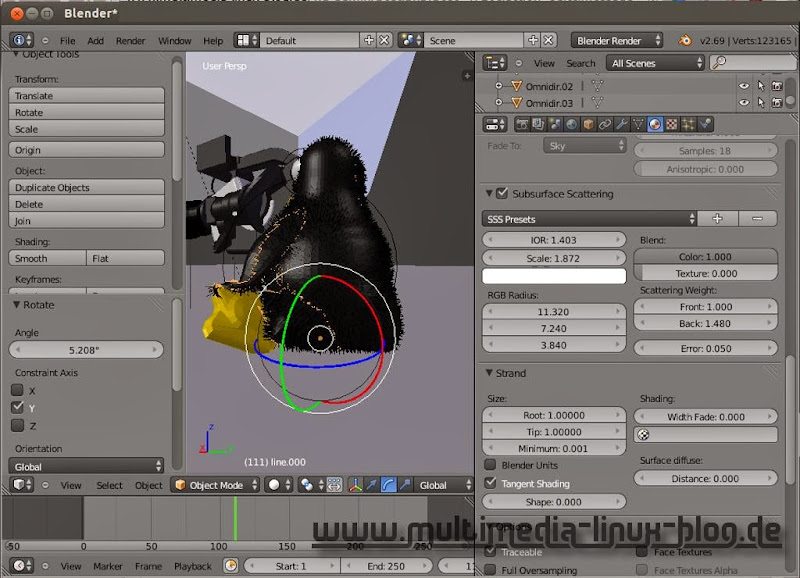Open the Object properties cube tab icon
800x578 pixels.
click(588, 124)
